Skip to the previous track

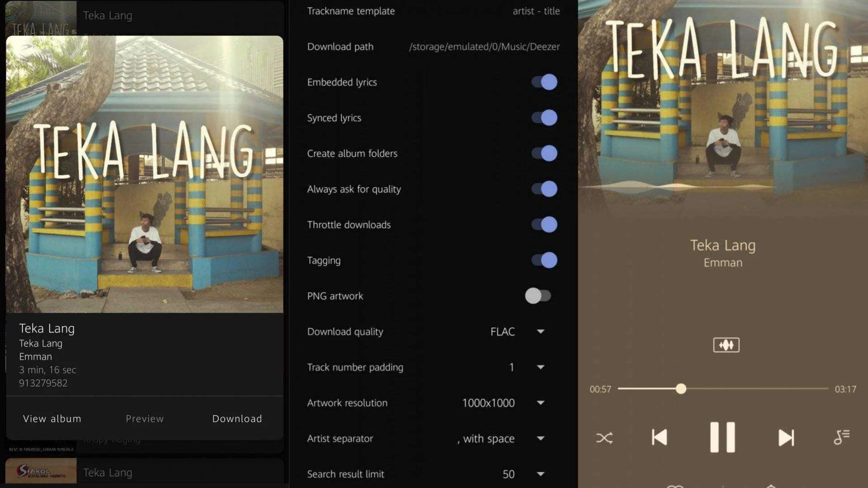point(659,437)
